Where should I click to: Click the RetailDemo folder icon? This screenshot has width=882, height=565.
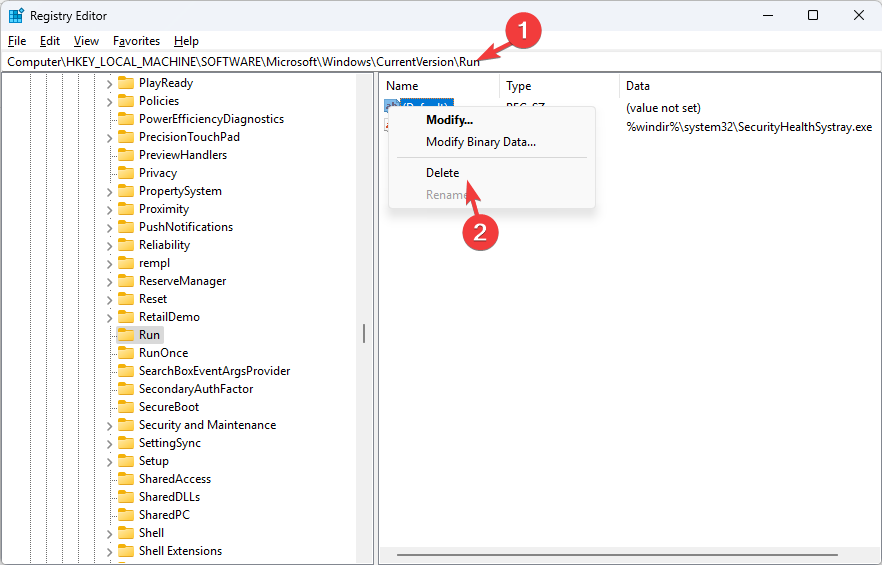pos(126,317)
